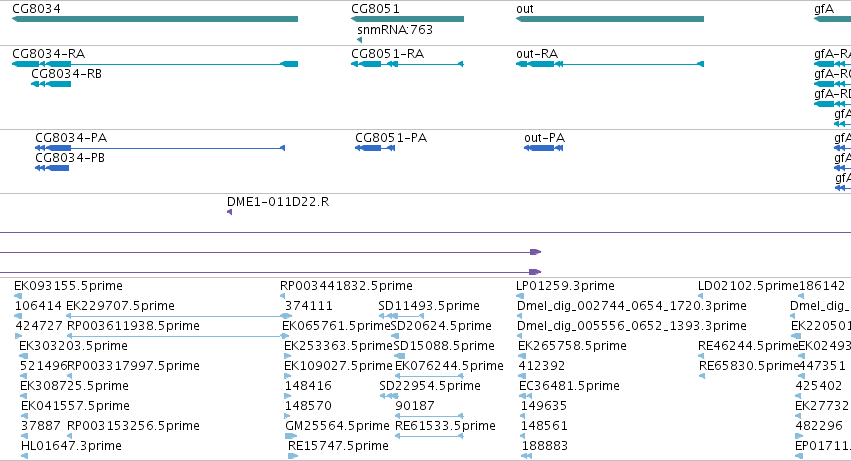Click feature 425402 label
The image size is (851, 461).
pyautogui.click(x=818, y=386)
